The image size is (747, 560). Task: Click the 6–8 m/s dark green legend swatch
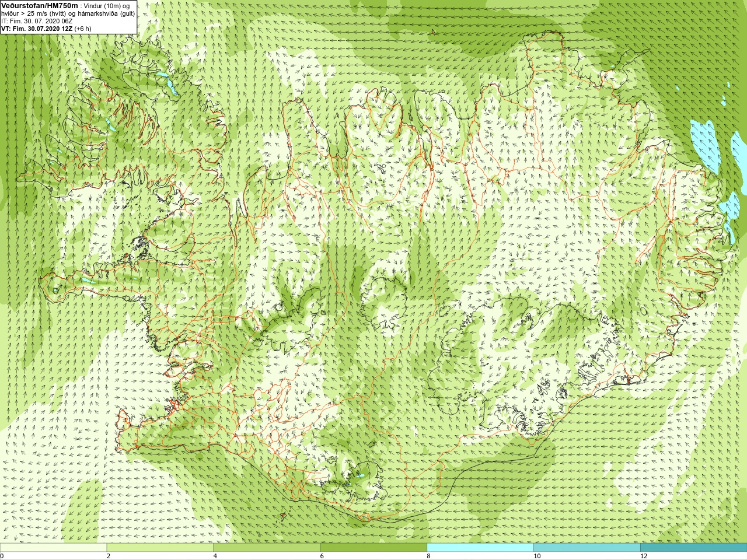pos(373,548)
